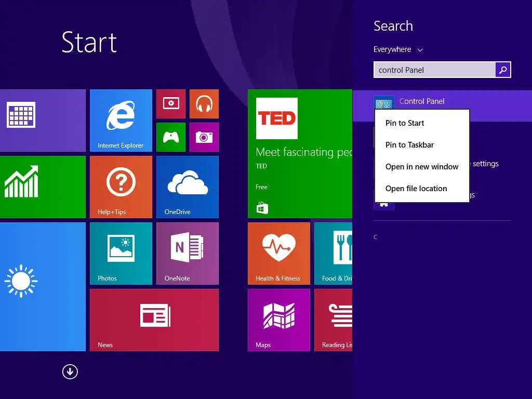Open the Music headphones tile
This screenshot has width=532, height=399.
coord(204,104)
